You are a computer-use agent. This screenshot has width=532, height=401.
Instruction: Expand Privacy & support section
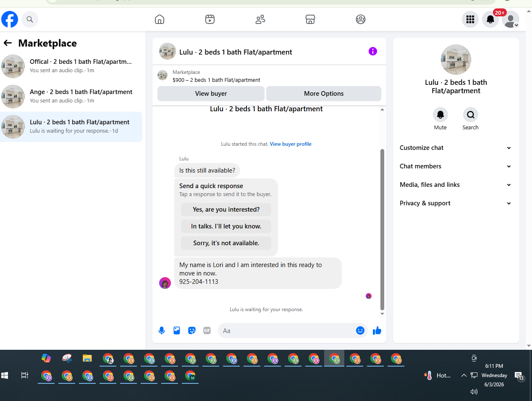click(456, 203)
